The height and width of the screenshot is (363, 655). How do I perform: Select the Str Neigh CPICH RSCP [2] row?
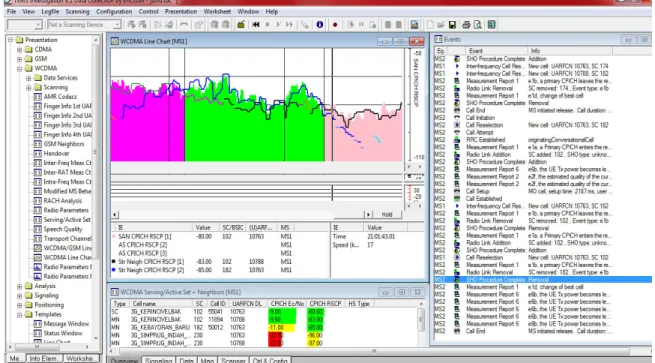(220, 270)
